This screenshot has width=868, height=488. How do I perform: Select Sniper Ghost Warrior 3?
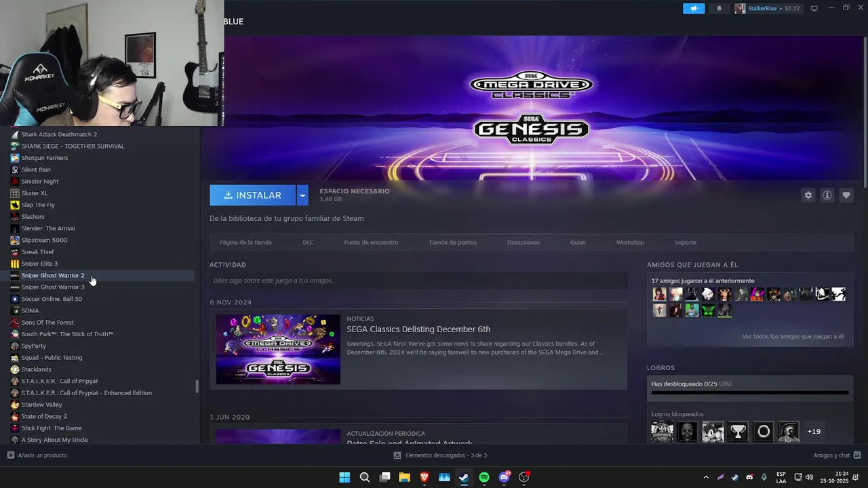pyautogui.click(x=53, y=287)
